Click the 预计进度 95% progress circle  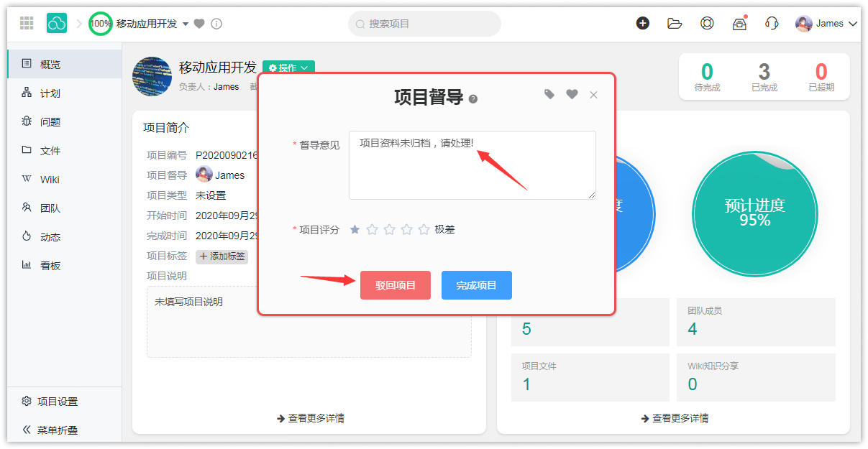click(754, 213)
